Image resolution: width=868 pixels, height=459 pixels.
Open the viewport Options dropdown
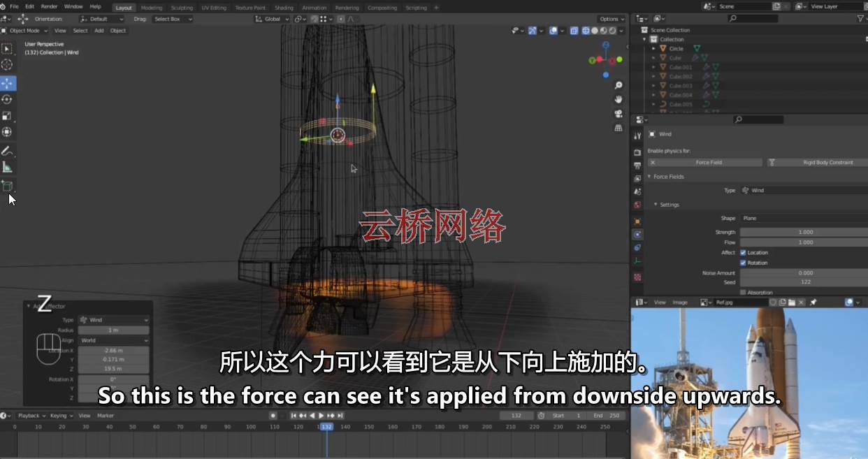pyautogui.click(x=612, y=19)
